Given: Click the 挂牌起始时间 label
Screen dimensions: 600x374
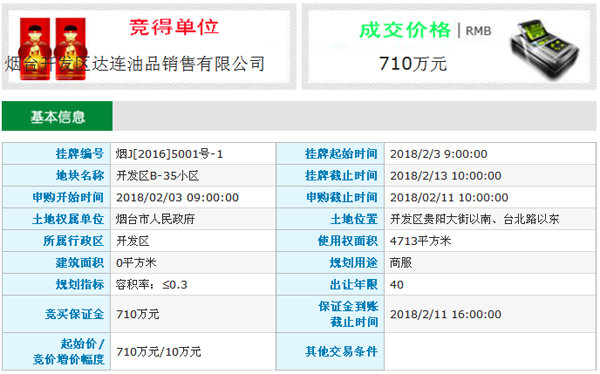Looking at the screenshot, I should [341, 154].
